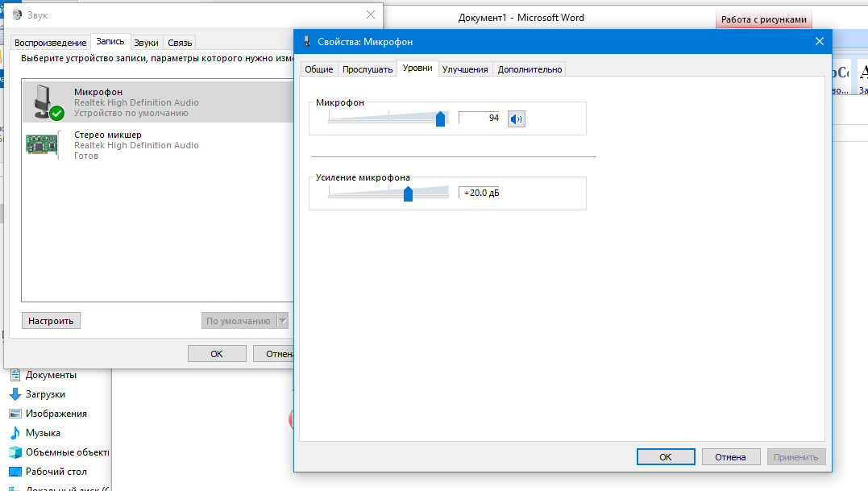Image resolution: width=868 pixels, height=491 pixels.
Task: Select the Уровни tab
Action: click(x=417, y=68)
